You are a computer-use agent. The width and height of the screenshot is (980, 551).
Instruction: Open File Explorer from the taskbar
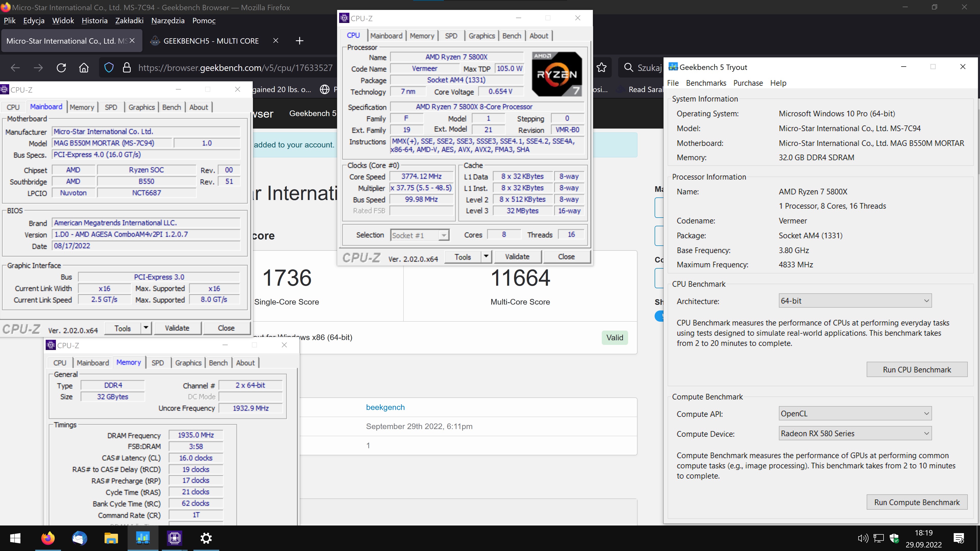tap(111, 538)
